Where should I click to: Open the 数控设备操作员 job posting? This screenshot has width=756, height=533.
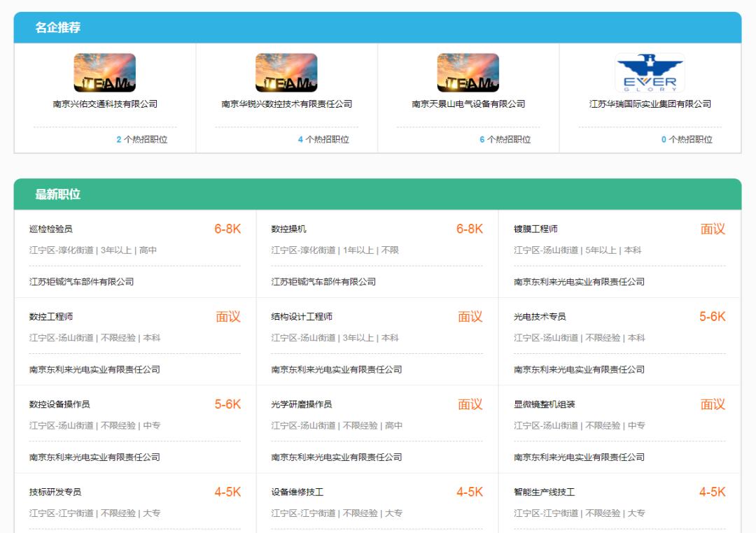[59, 404]
